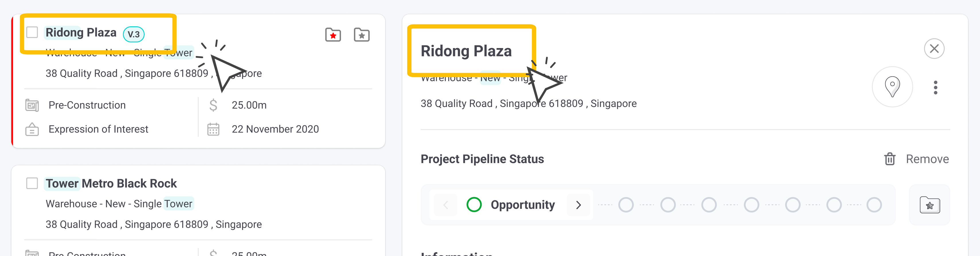The image size is (980, 256).
Task: Advance pipeline status with right chevron
Action: 578,205
